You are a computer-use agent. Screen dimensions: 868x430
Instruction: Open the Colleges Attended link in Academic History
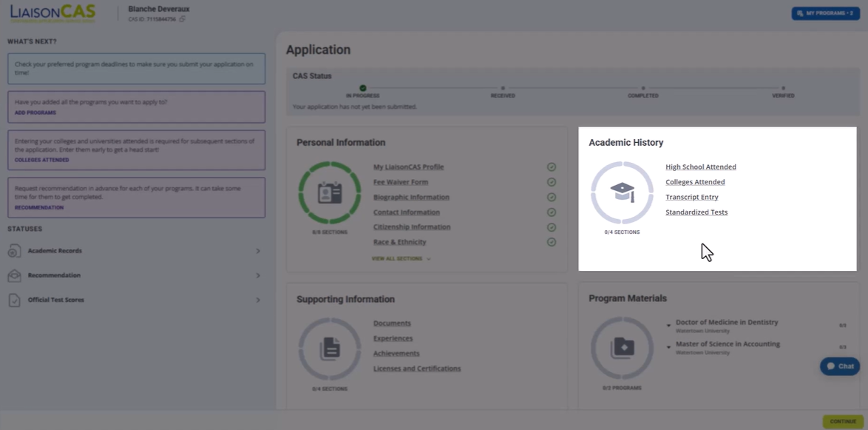[x=695, y=182]
